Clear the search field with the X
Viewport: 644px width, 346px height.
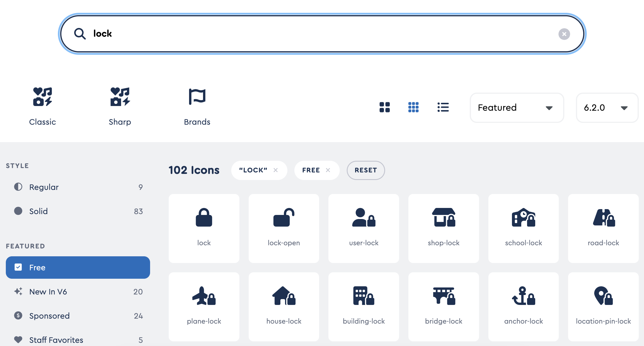pos(564,34)
